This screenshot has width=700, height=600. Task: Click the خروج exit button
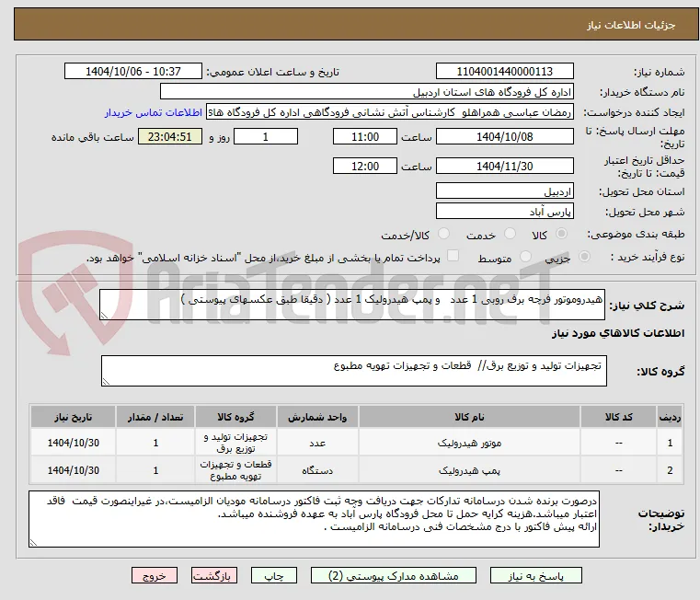[x=154, y=575]
